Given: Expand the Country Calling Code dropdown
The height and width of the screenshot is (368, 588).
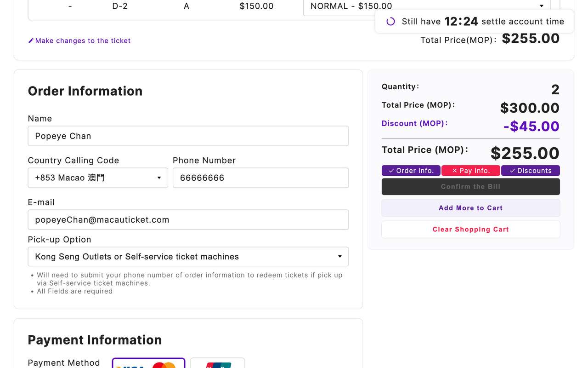Looking at the screenshot, I should click(x=98, y=178).
